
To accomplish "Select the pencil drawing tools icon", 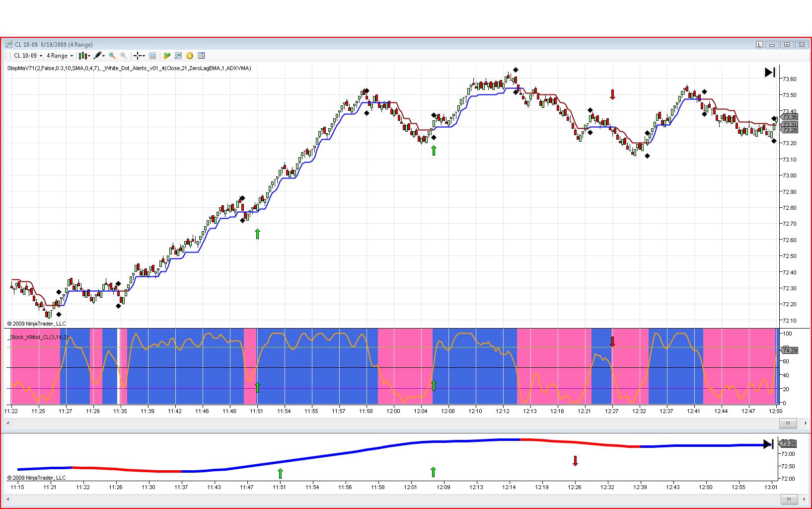I will click(97, 56).
